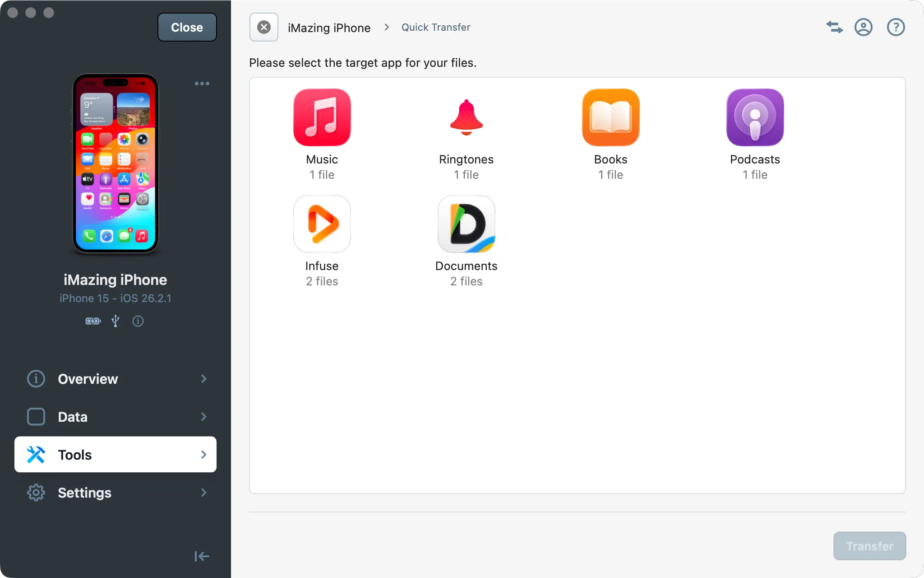
Task: Select the Music app for transfer
Action: coord(322,117)
